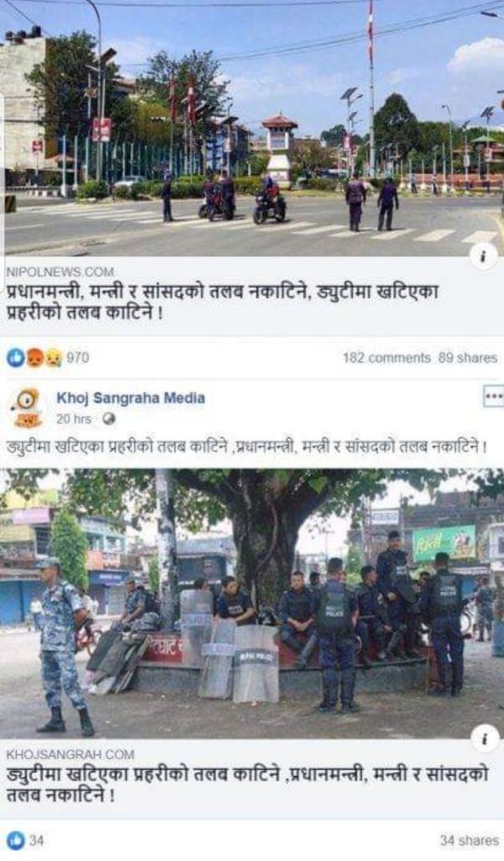View the 970 reactions count

coord(77,358)
